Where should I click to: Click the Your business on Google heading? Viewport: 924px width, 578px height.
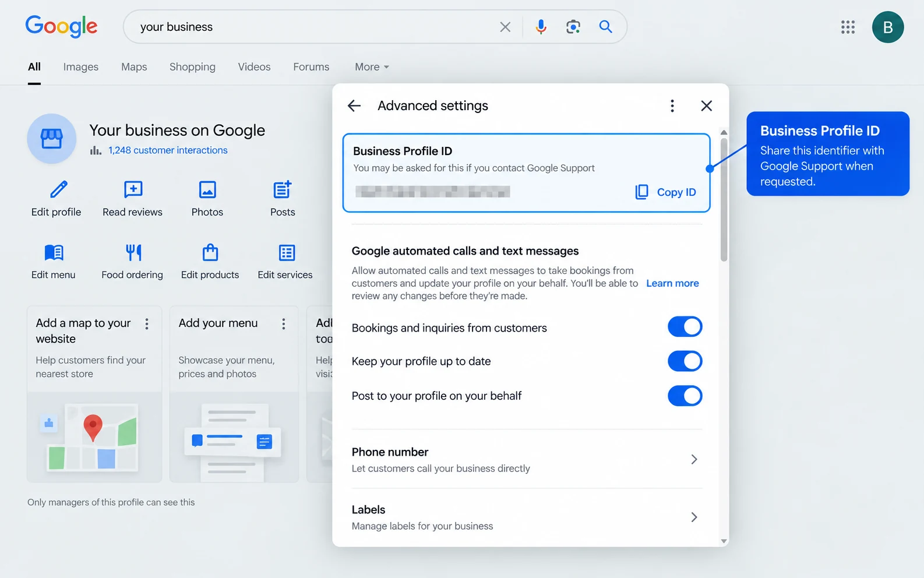point(177,131)
